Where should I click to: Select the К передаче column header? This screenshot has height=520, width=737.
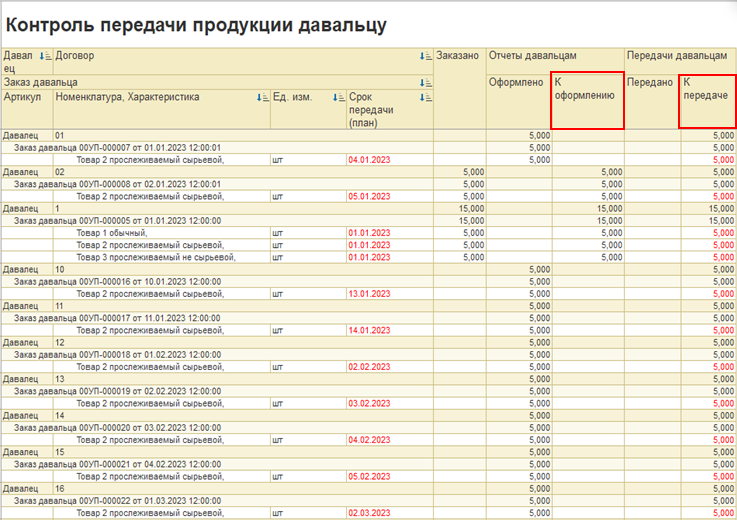coord(708,101)
